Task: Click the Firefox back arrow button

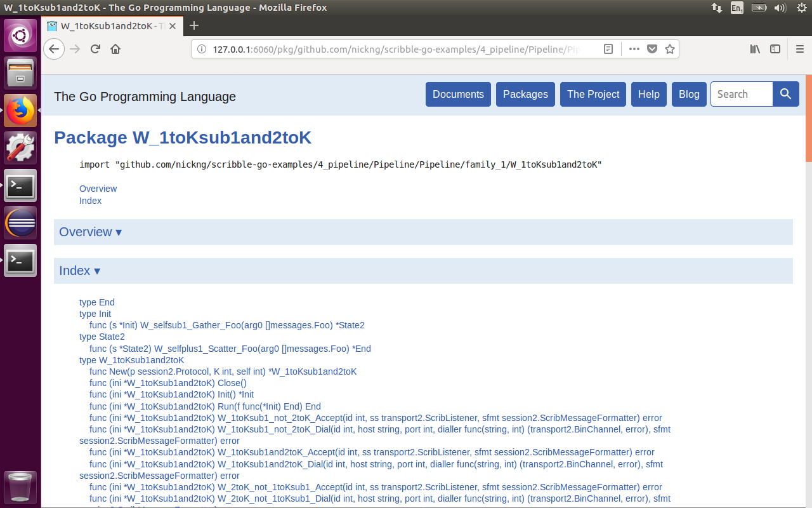Action: [54, 49]
